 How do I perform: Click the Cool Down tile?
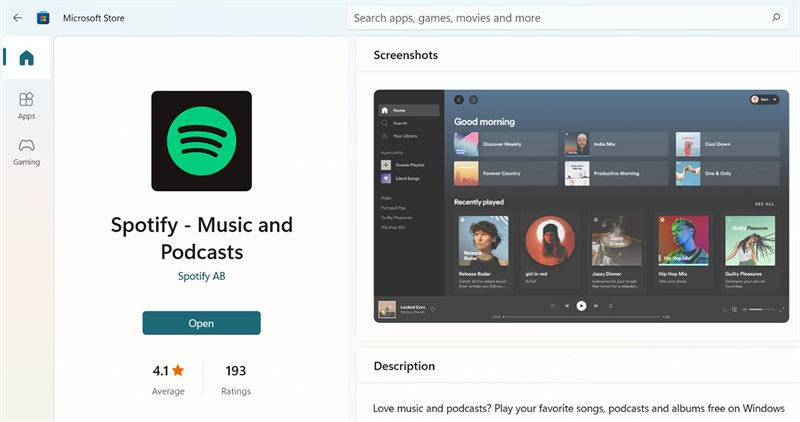728,144
